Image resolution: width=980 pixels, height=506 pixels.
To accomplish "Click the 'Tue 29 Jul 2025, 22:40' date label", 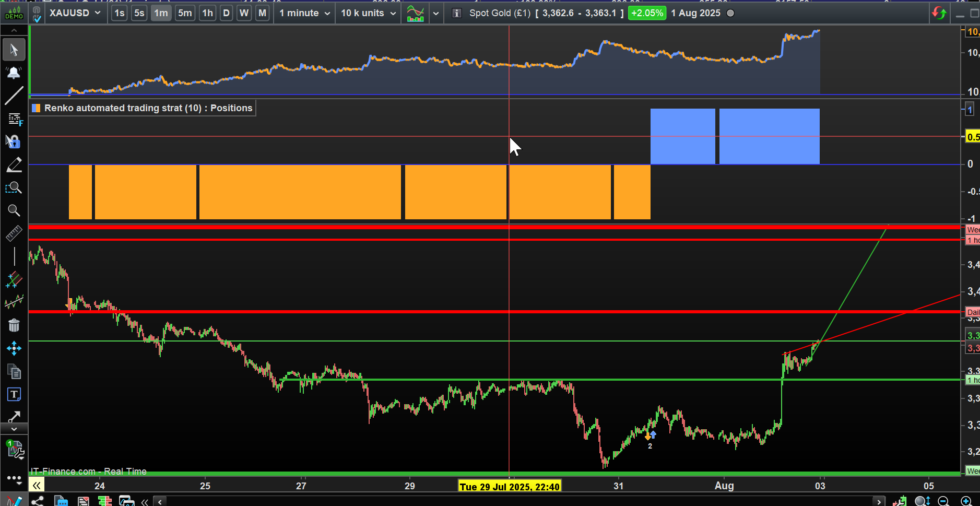I will pos(510,487).
